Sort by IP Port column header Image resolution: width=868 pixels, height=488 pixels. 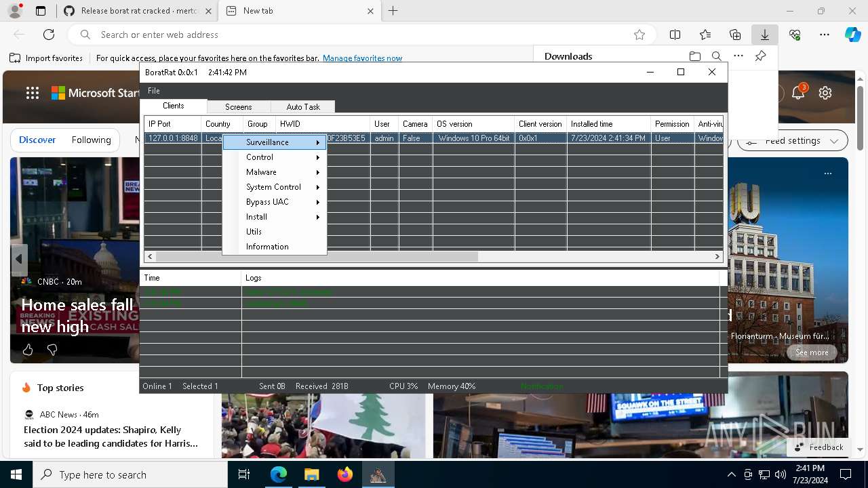pyautogui.click(x=173, y=124)
